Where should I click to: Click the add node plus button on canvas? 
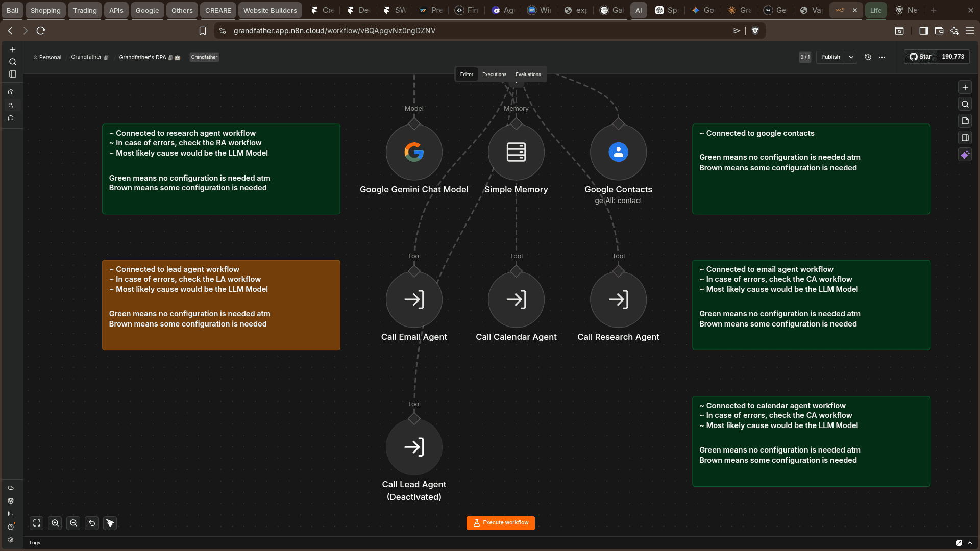[965, 87]
